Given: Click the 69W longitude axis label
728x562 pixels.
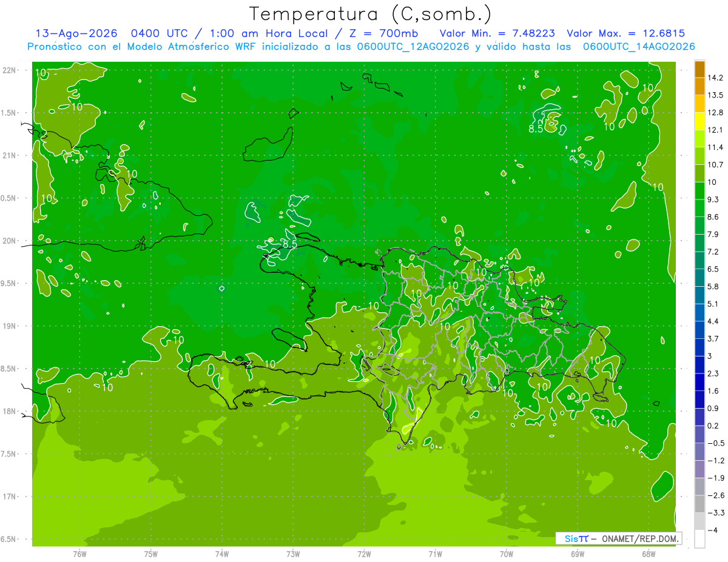Looking at the screenshot, I should click(578, 554).
